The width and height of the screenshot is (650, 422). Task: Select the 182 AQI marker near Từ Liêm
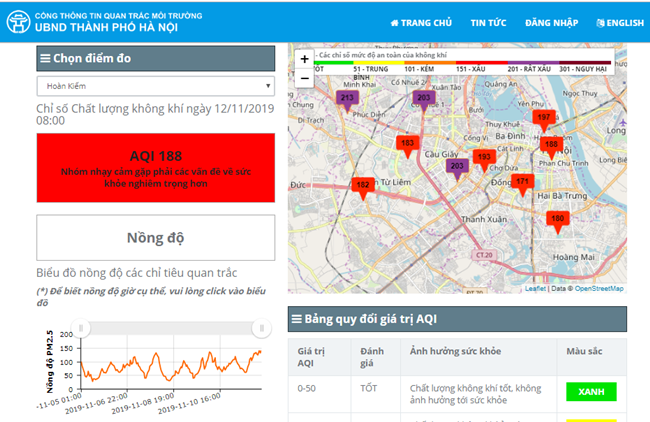pyautogui.click(x=363, y=186)
